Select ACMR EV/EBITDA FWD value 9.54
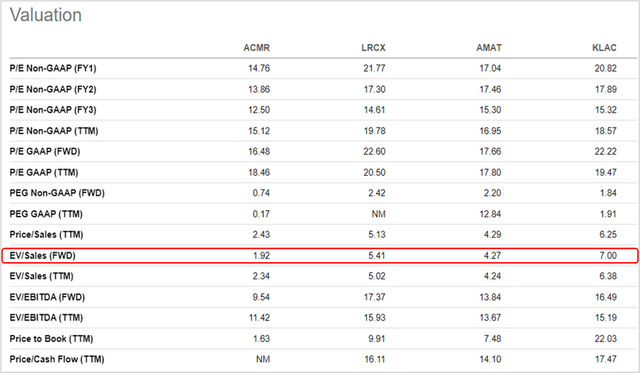 261,297
